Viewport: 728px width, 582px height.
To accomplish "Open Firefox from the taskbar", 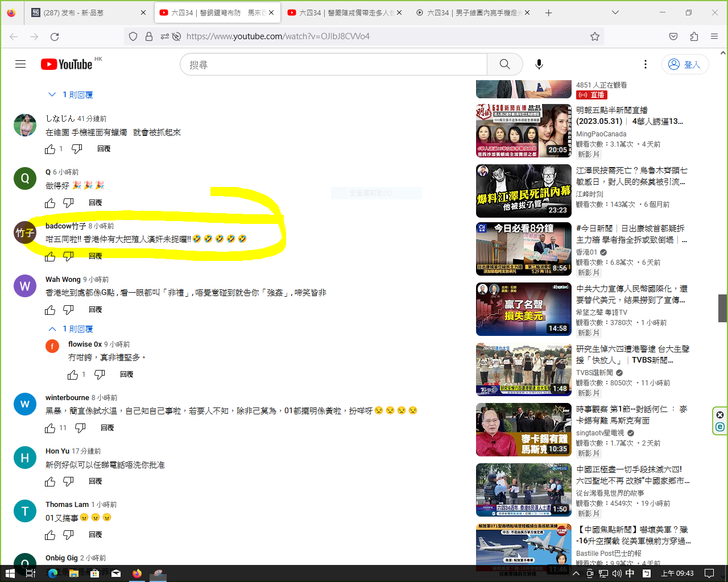I will click(x=137, y=573).
